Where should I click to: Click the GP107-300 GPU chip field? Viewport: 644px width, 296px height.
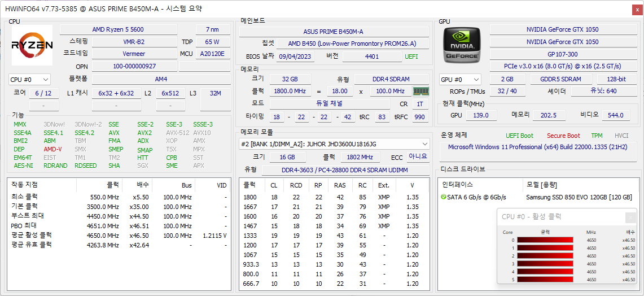[563, 54]
